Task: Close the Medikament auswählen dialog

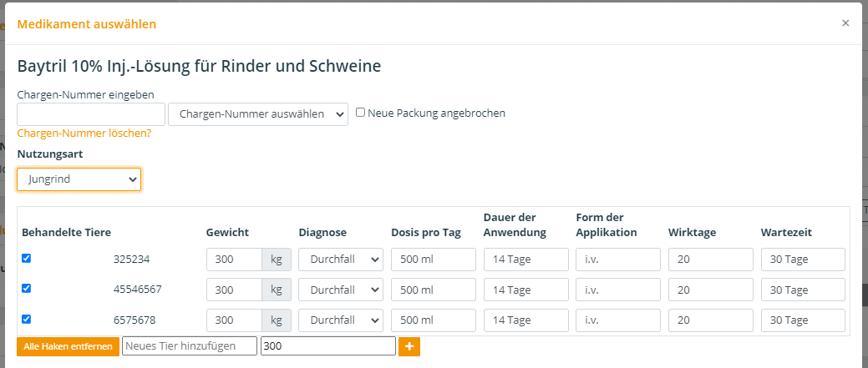Action: 845,23
